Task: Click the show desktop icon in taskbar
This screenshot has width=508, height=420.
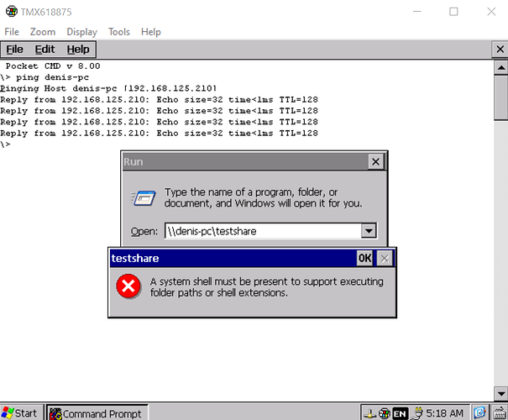Action: point(479,413)
